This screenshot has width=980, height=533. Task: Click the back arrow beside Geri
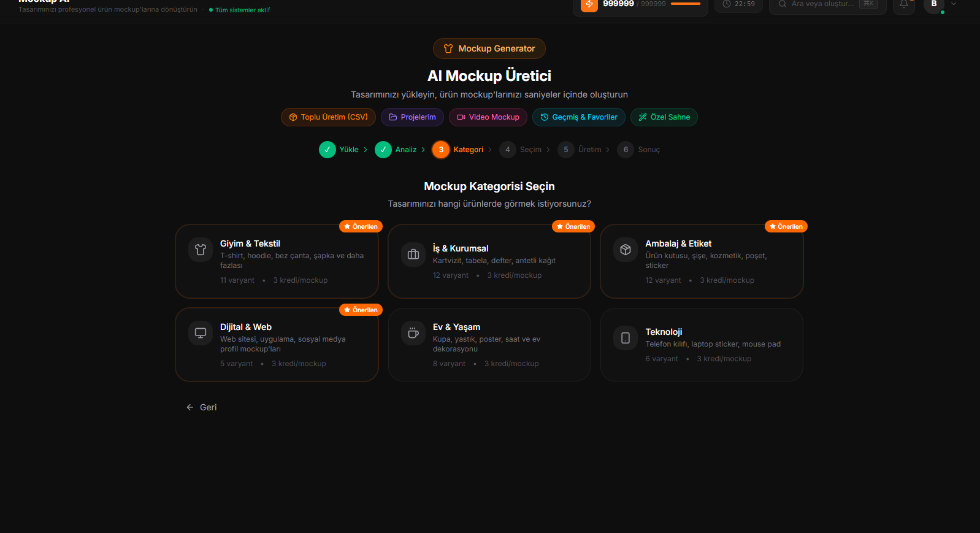(190, 407)
